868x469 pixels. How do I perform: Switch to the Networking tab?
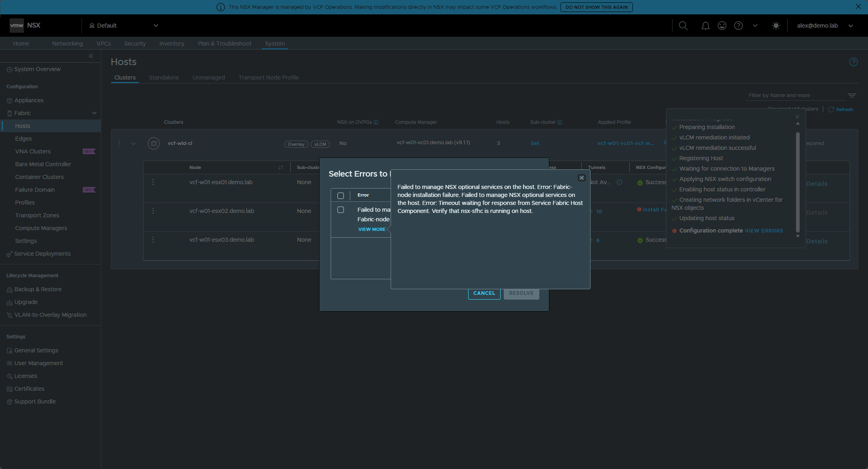click(68, 44)
